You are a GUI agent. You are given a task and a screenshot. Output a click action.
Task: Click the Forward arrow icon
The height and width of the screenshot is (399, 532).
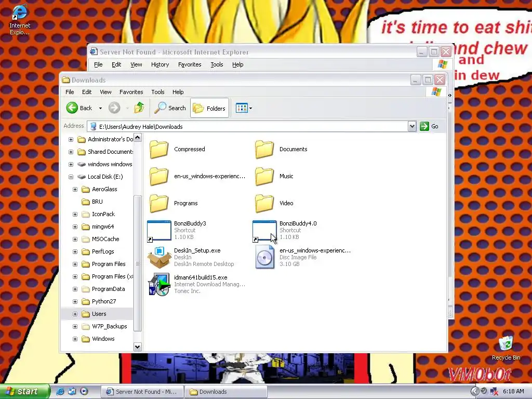(114, 108)
